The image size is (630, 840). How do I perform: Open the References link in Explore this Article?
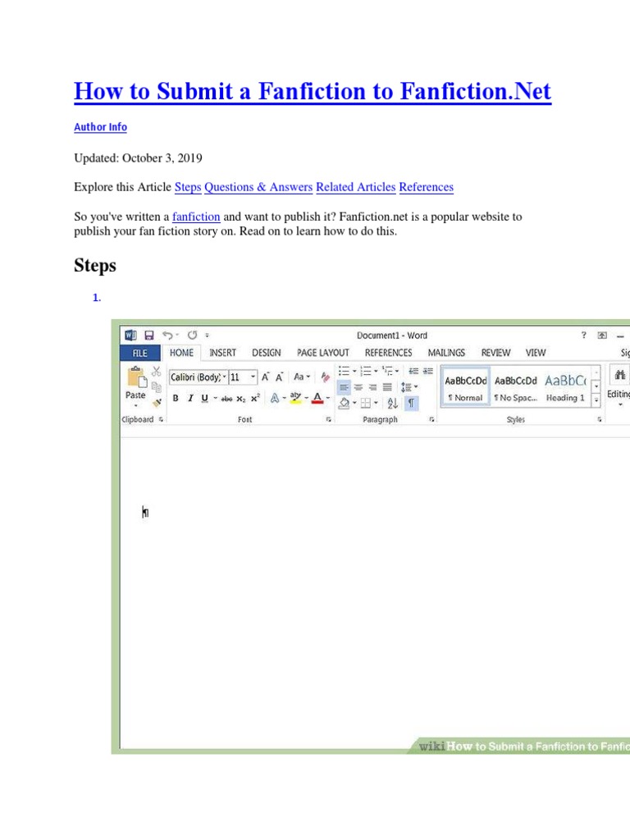(x=427, y=187)
